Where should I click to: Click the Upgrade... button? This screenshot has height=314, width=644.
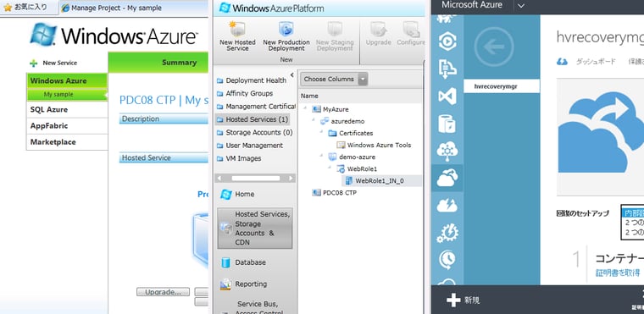[163, 292]
